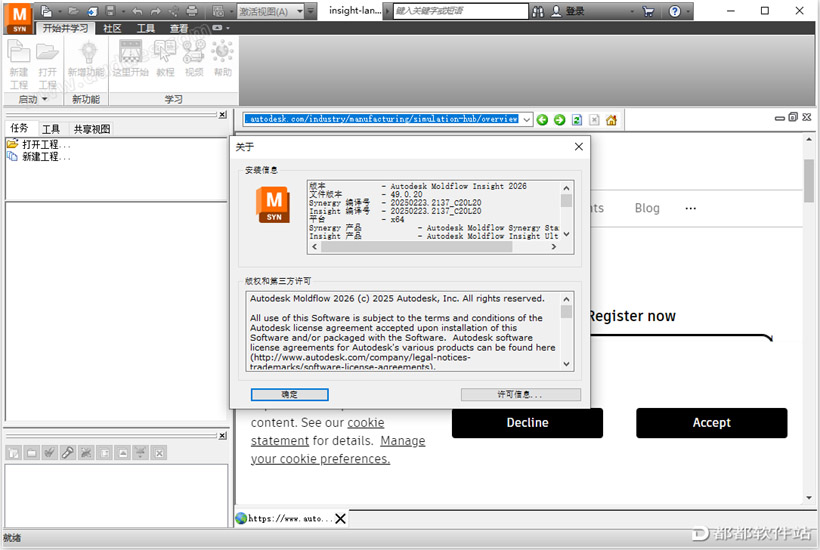The width and height of the screenshot is (820, 550).
Task: Click browser Stop loading icon
Action: point(594,120)
